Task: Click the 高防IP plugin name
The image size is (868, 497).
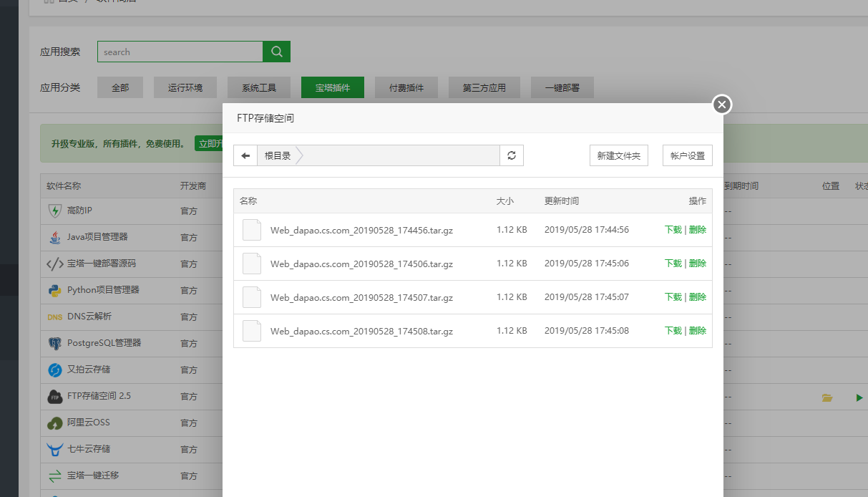Action: 79,211
